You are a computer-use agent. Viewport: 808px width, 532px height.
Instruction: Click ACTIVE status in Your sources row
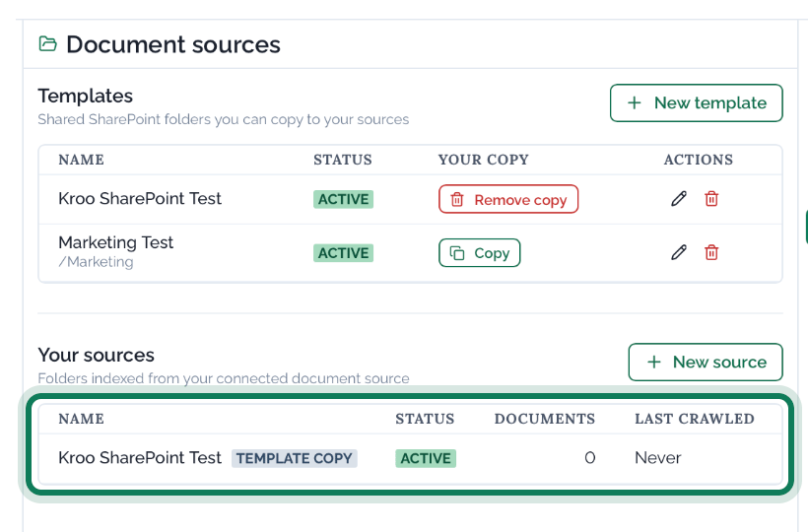coord(426,458)
